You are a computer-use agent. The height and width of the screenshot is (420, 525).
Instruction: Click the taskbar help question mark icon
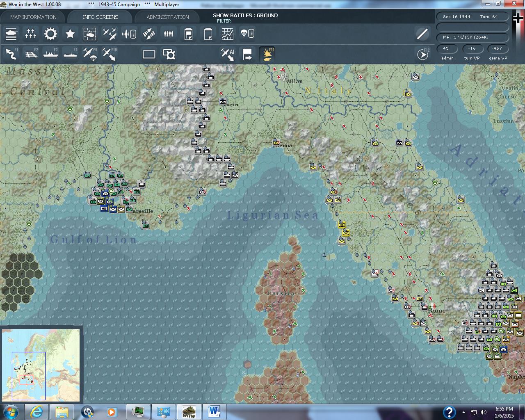click(450, 412)
